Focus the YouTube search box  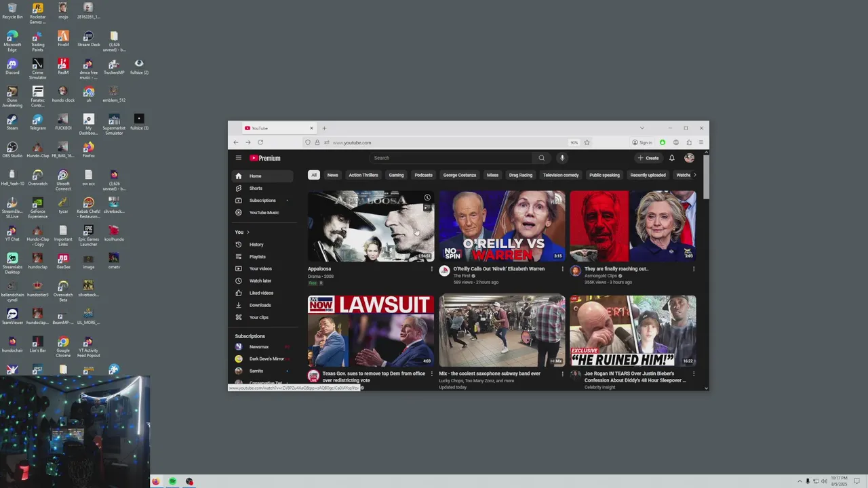coord(451,158)
